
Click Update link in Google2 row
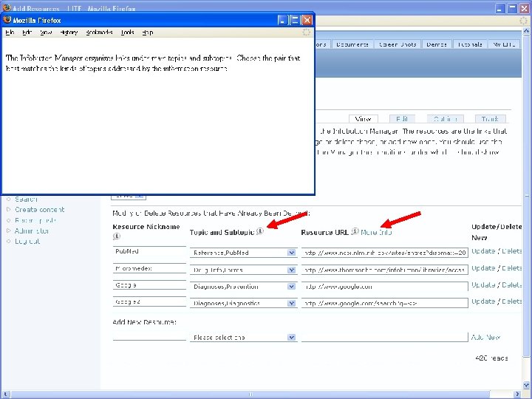pos(483,301)
